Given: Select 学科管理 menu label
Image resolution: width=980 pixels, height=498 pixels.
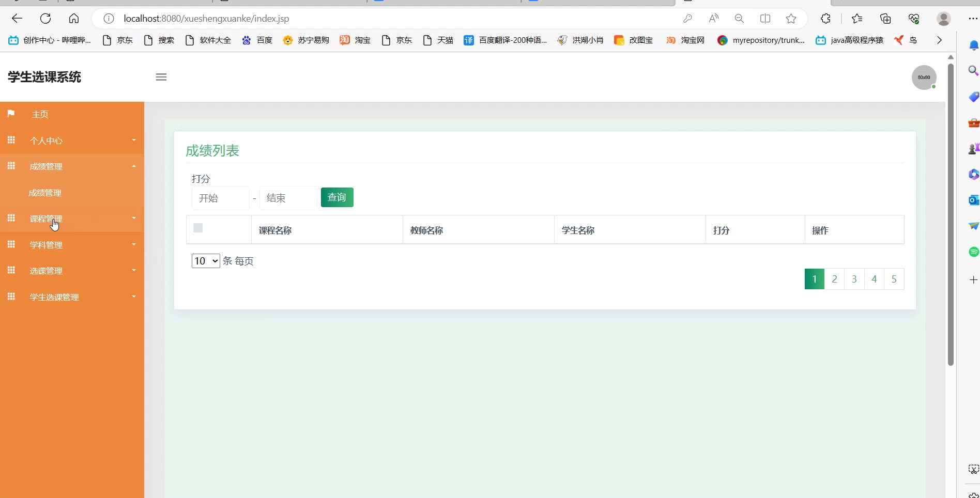Looking at the screenshot, I should pyautogui.click(x=46, y=245).
